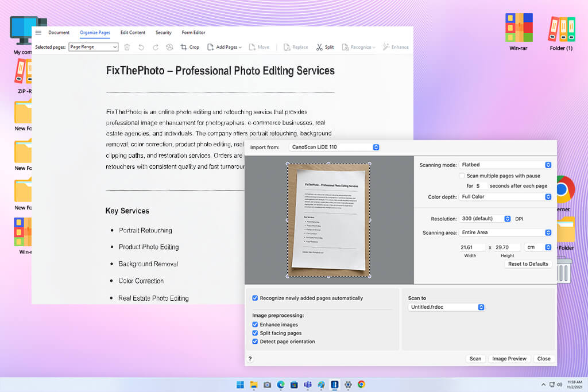Click the scanned page preview thumbnail

pyautogui.click(x=328, y=220)
